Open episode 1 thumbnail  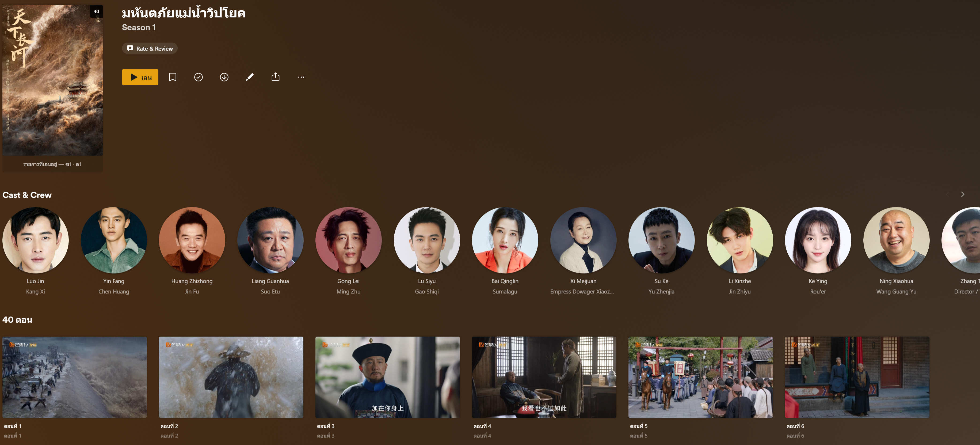point(75,377)
